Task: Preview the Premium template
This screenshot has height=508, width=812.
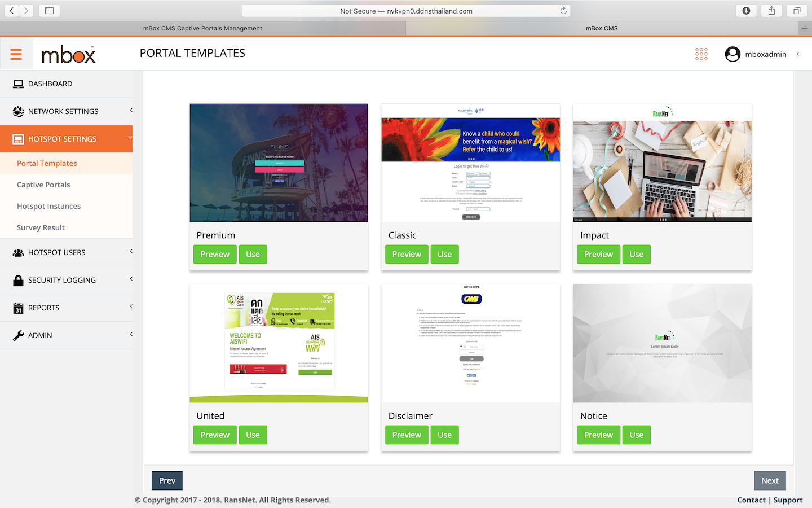Action: (215, 255)
